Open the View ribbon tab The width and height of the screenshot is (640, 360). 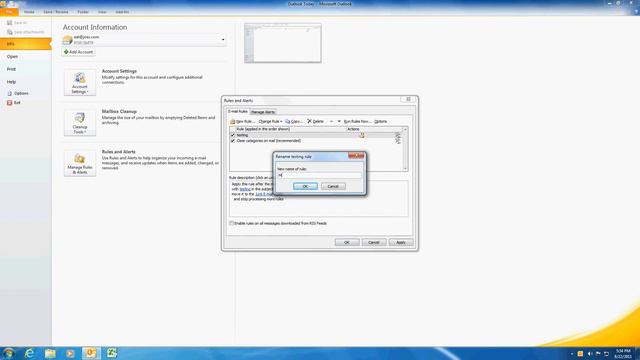pos(102,12)
